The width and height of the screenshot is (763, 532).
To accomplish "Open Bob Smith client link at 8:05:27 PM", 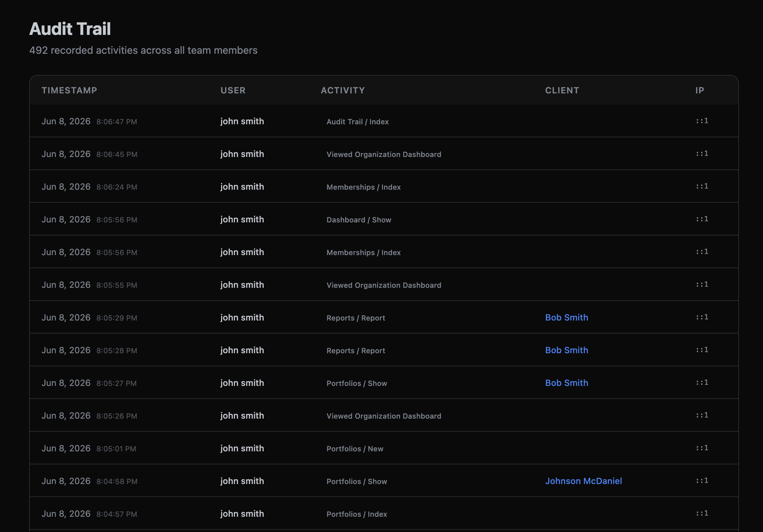I will [x=567, y=383].
